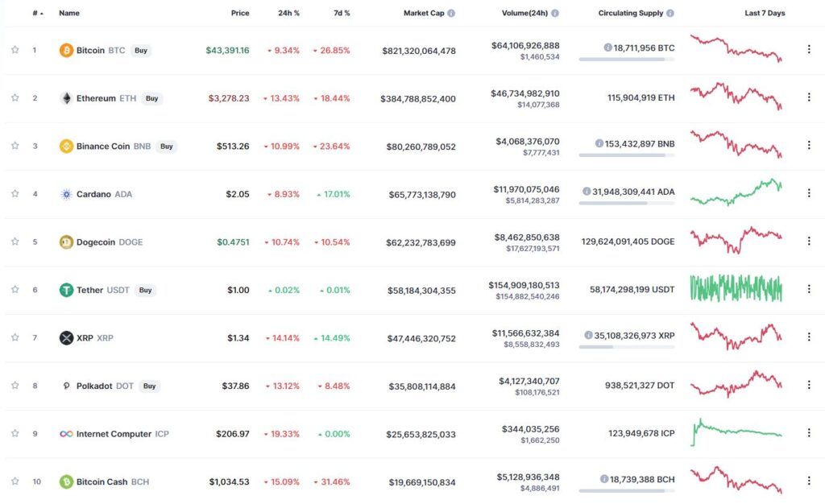Click Bitcoin circulating supply progress bar
Viewport: 825px width, 504px height.
[x=627, y=60]
